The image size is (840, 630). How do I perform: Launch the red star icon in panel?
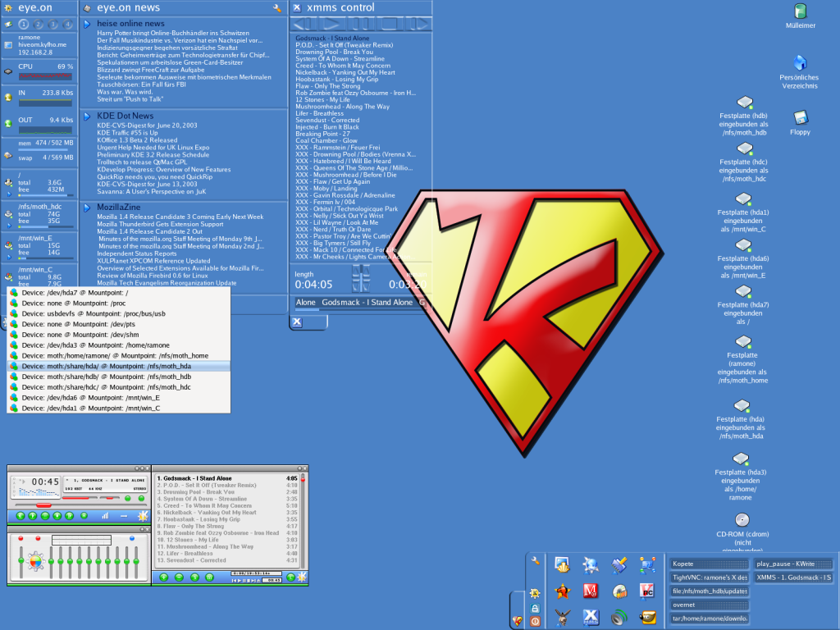click(x=563, y=591)
